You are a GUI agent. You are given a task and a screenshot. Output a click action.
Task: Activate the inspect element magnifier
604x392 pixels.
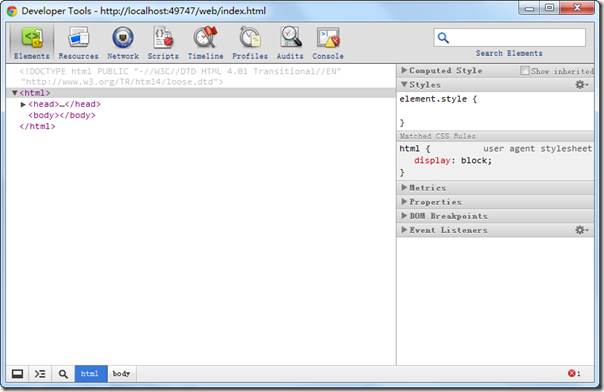63,374
